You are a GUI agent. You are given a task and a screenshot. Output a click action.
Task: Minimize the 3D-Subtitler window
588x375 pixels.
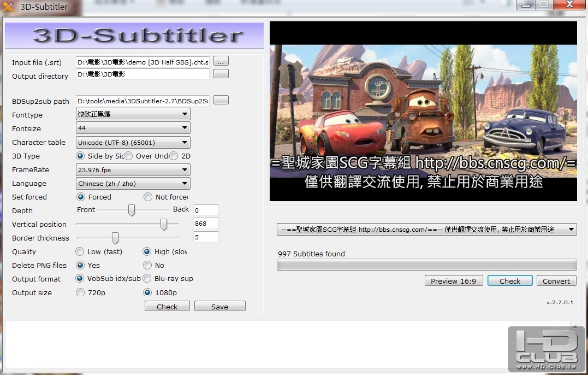(x=526, y=5)
